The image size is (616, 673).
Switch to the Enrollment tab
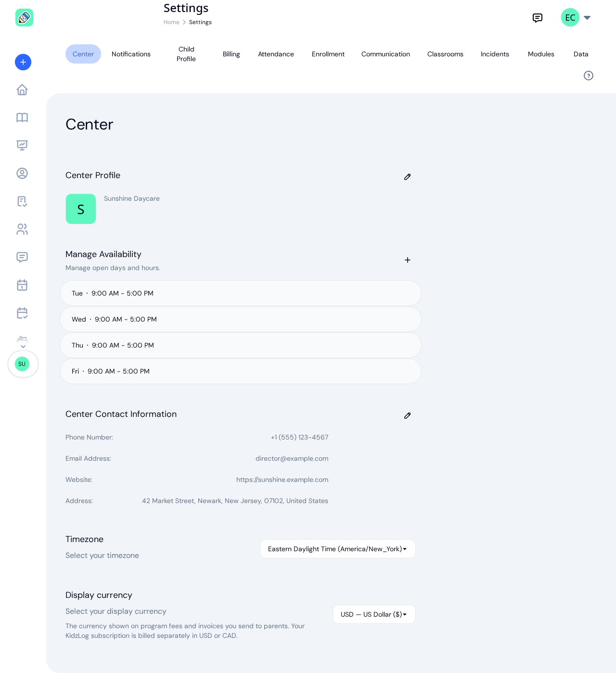(328, 54)
